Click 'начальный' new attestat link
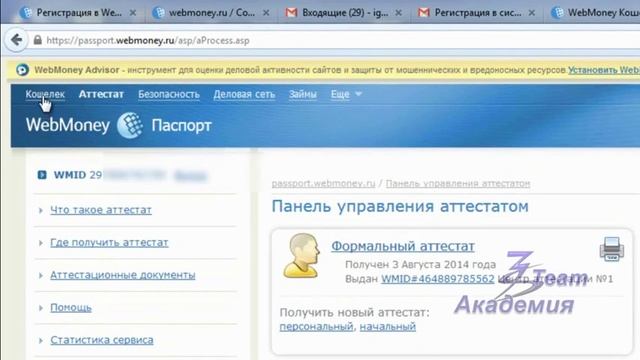This screenshot has height=360, width=640. pyautogui.click(x=388, y=327)
